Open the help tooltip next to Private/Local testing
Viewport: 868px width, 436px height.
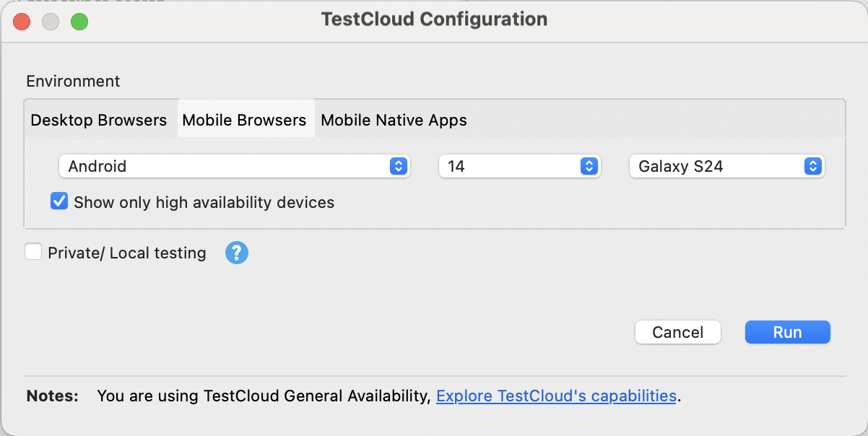[236, 253]
